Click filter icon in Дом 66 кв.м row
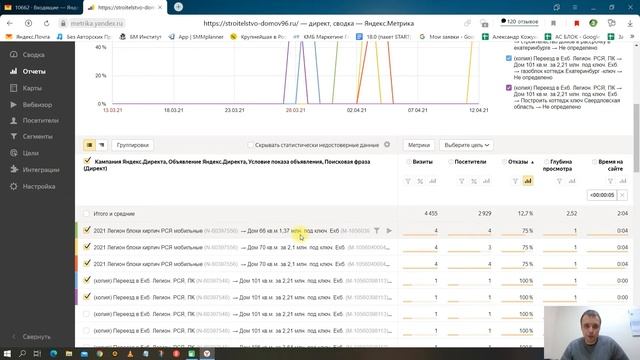 377,231
